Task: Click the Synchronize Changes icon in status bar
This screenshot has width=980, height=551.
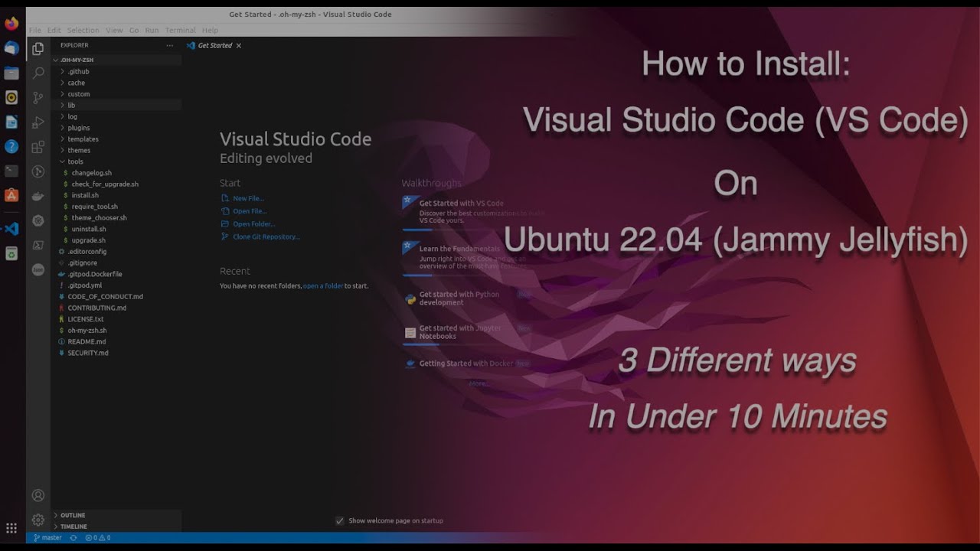Action: click(73, 537)
